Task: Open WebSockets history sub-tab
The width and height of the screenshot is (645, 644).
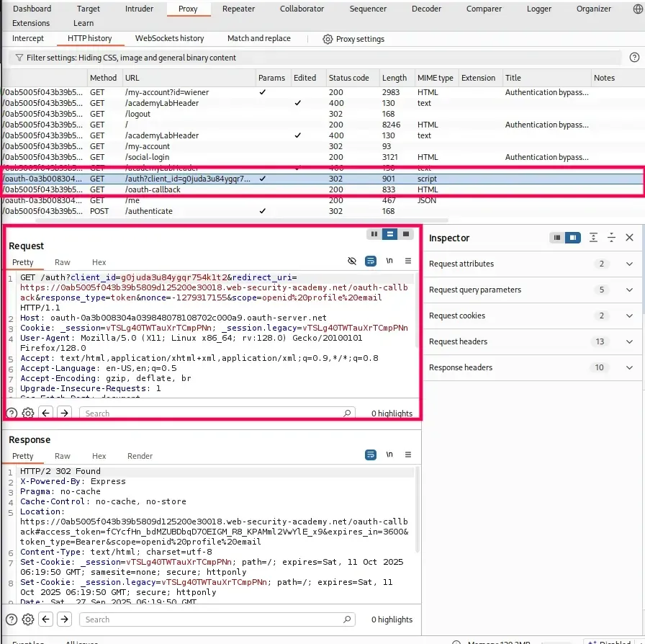Action: tap(169, 38)
